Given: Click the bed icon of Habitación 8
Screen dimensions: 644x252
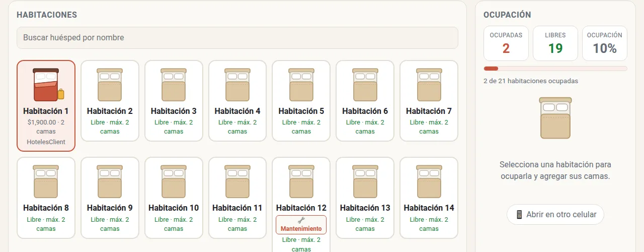Looking at the screenshot, I should (x=46, y=181).
